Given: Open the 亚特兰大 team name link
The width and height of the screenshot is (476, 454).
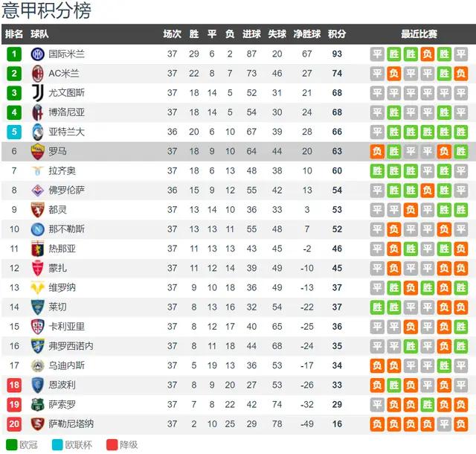Looking at the screenshot, I should tap(66, 132).
